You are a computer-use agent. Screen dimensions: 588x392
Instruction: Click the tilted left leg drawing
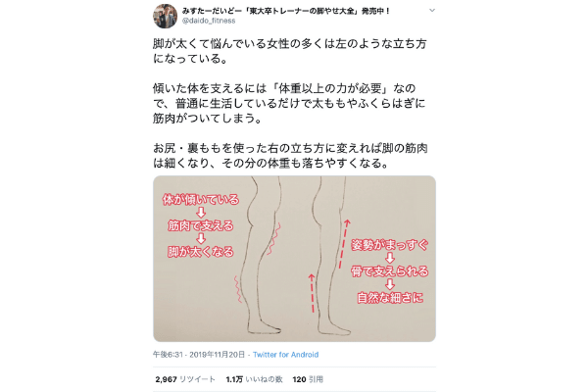(262, 255)
